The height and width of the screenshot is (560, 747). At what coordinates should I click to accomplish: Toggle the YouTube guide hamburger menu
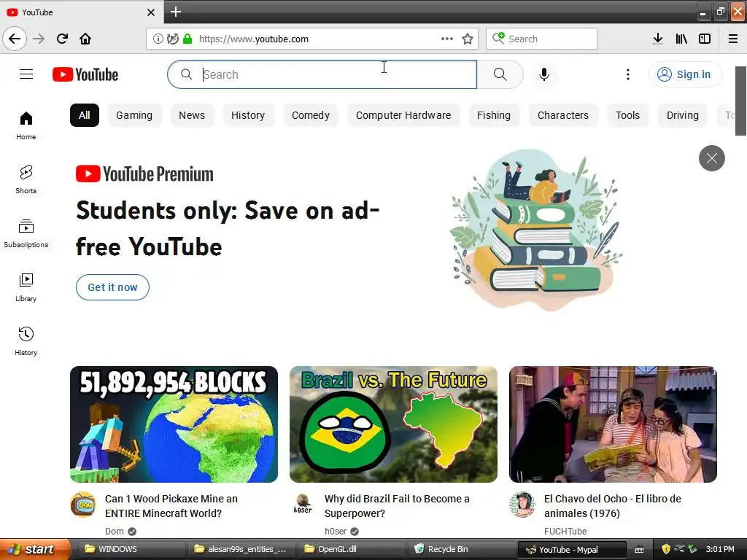click(26, 74)
